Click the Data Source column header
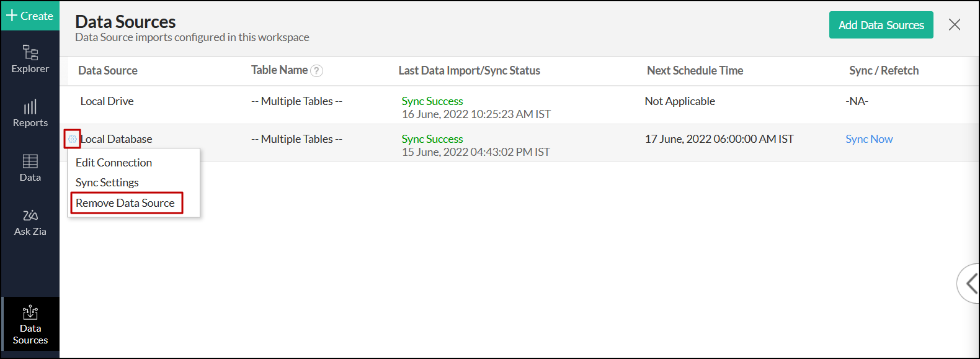Image resolution: width=980 pixels, height=359 pixels. coord(108,71)
